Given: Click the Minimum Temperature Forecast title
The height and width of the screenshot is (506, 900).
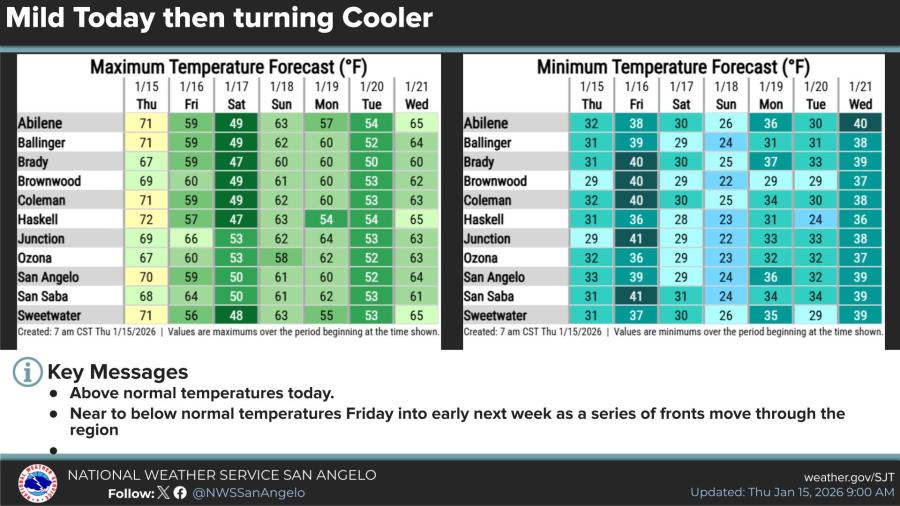Looking at the screenshot, I should pos(672,67).
